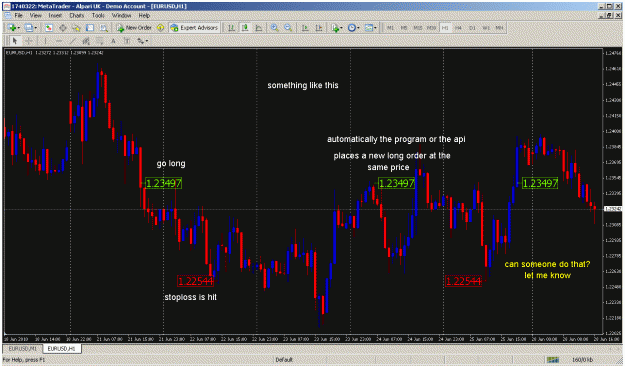Click the 'Default' profile in status bar
This screenshot has width=625, height=366.
(x=284, y=360)
